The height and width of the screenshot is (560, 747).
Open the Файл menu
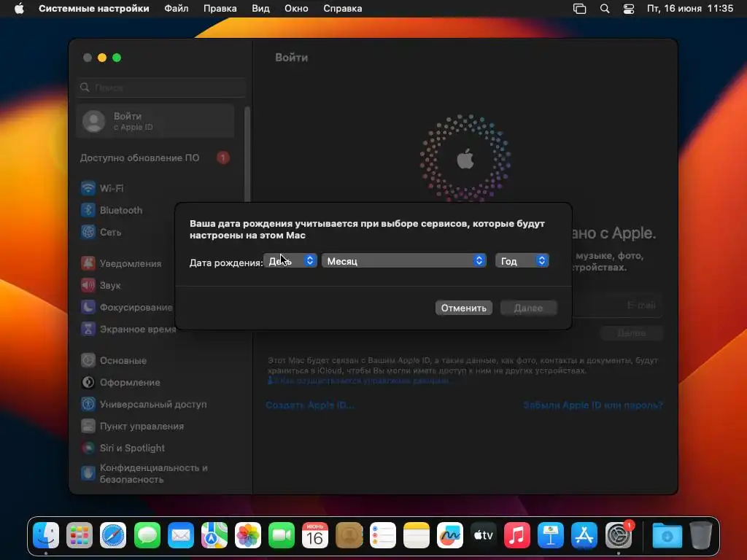(177, 9)
